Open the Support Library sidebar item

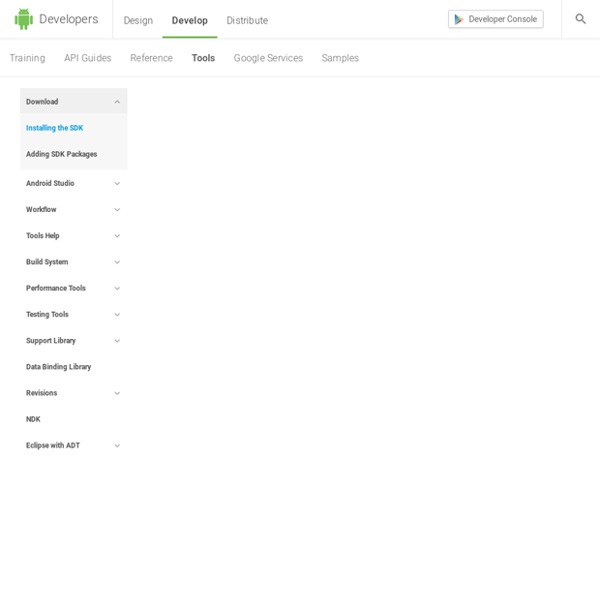(51, 341)
